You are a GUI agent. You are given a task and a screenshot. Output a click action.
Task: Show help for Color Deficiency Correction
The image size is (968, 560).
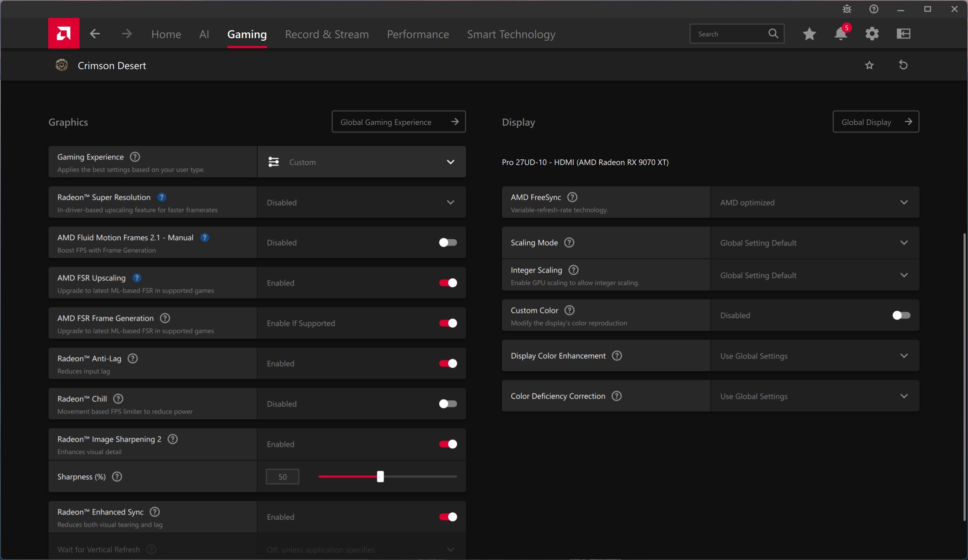click(617, 396)
